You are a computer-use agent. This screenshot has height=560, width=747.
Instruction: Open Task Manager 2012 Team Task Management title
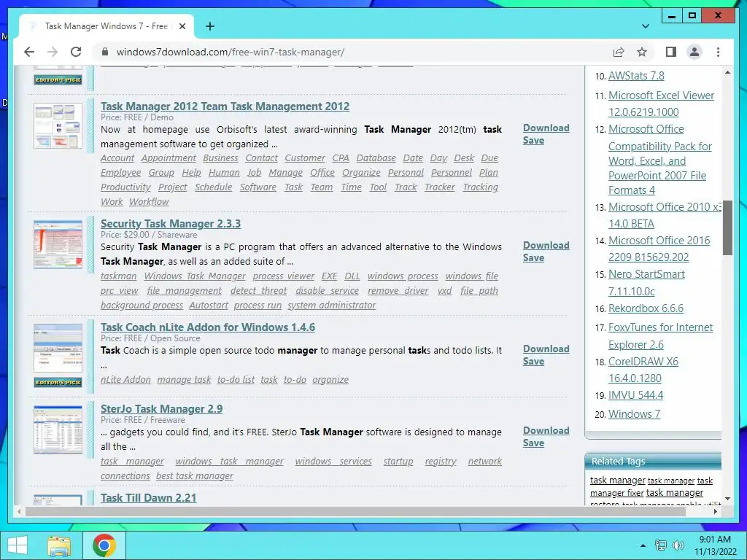coord(225,106)
